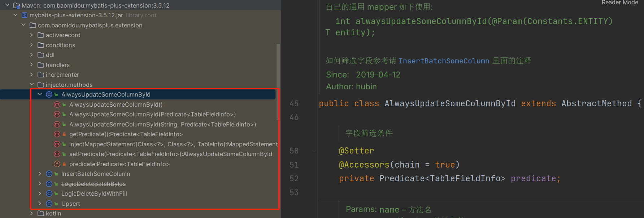644x218 pixels.
Task: Open InsertBatchSomeColumn link in documentation
Action: tap(444, 61)
